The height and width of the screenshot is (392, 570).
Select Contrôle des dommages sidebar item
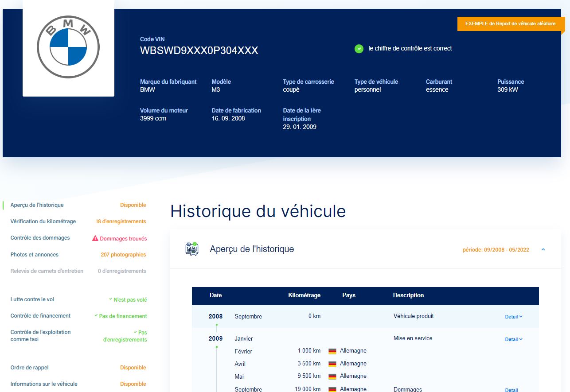(40, 238)
